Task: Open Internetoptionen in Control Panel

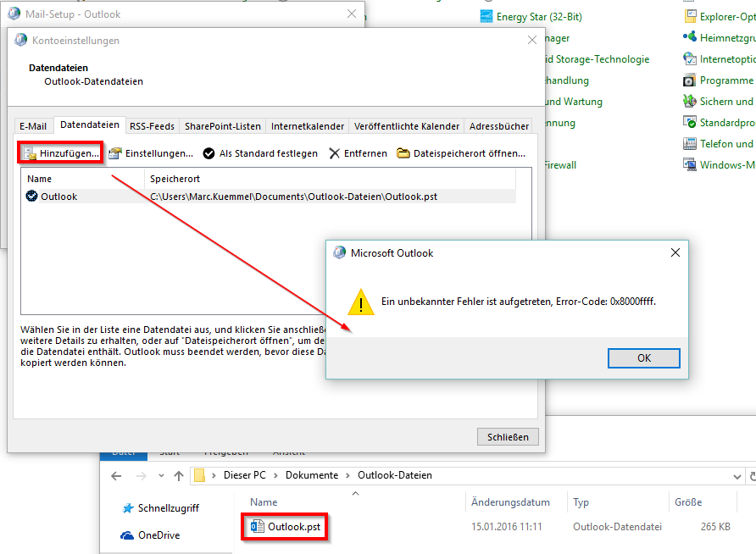Action: 727,59
